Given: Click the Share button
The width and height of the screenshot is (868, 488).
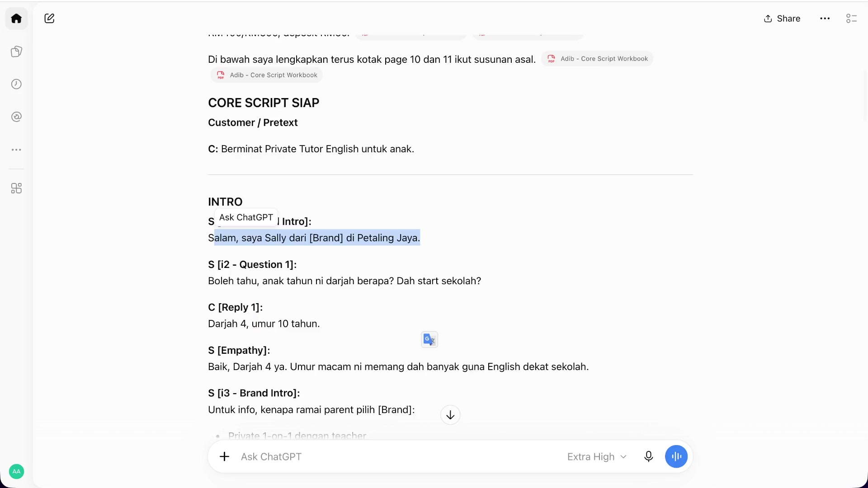Looking at the screenshot, I should (782, 19).
